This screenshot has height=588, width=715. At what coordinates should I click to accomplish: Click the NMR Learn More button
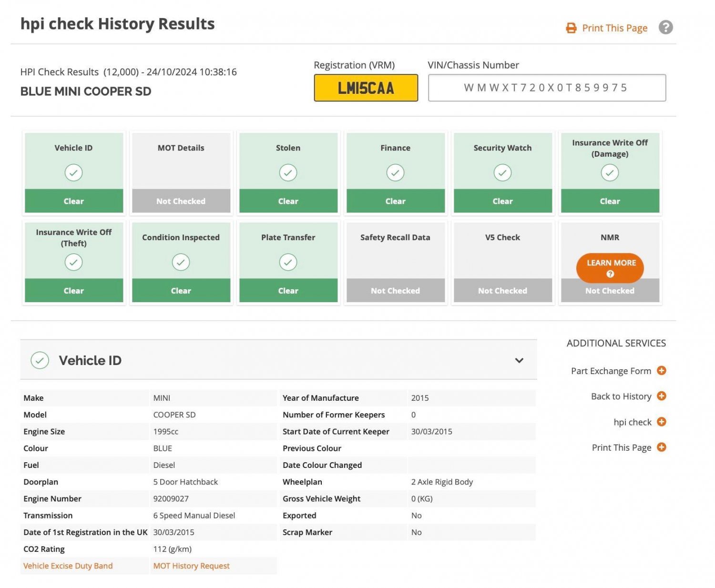(610, 268)
